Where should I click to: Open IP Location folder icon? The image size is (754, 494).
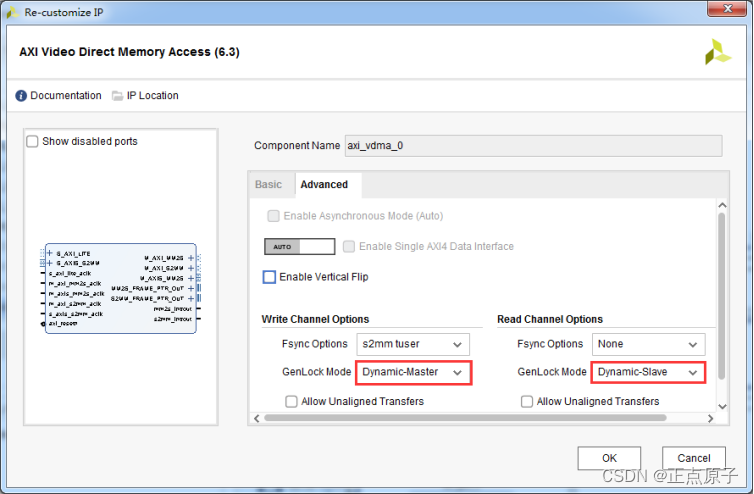[117, 96]
